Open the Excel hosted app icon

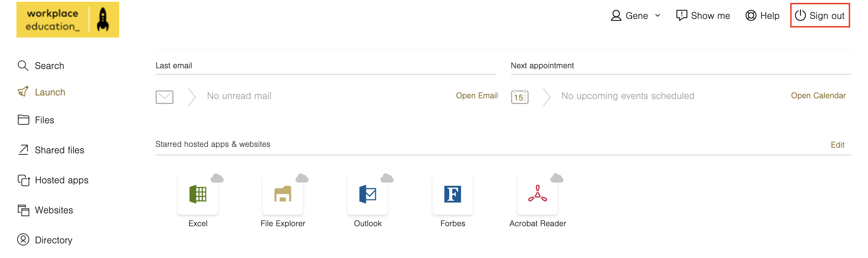[x=198, y=195]
